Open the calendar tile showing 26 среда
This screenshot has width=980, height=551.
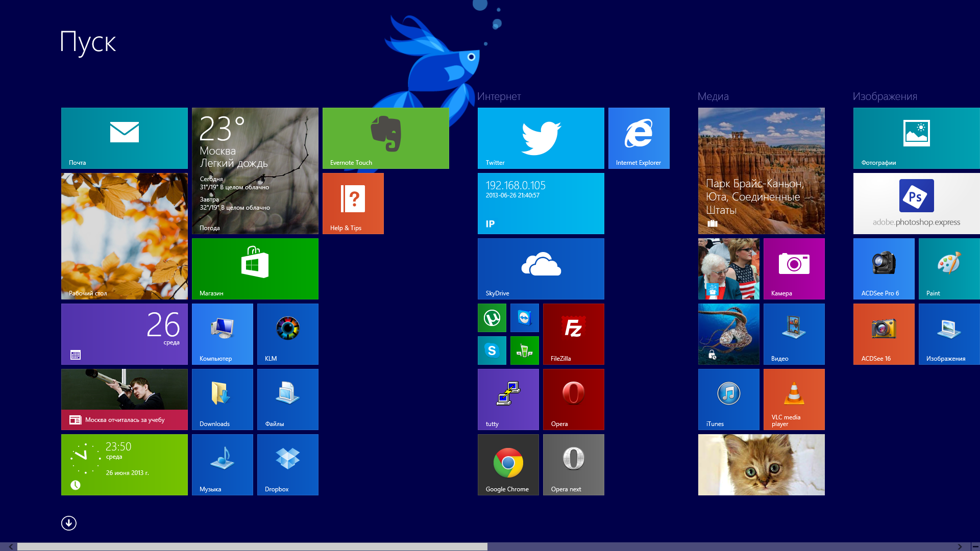(x=125, y=334)
